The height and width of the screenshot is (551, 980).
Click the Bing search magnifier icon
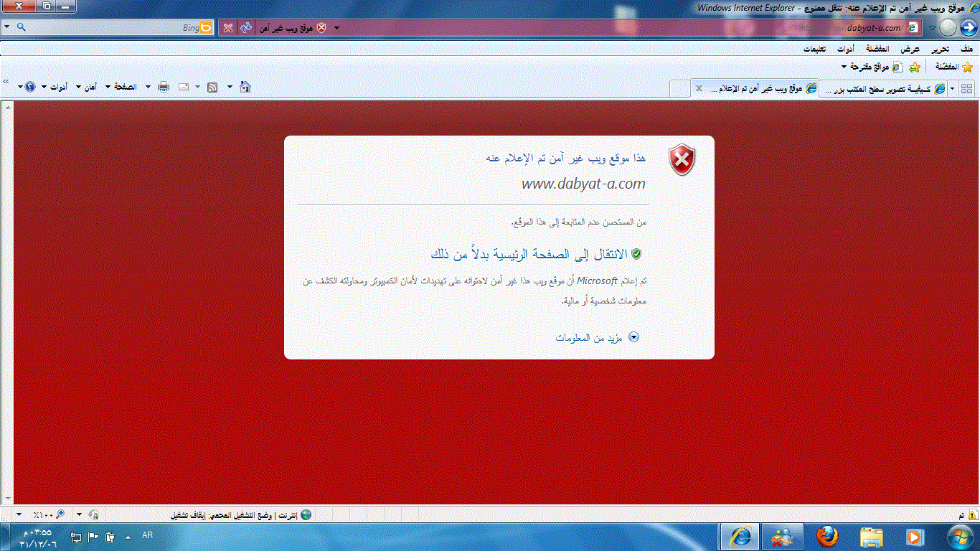coord(21,27)
